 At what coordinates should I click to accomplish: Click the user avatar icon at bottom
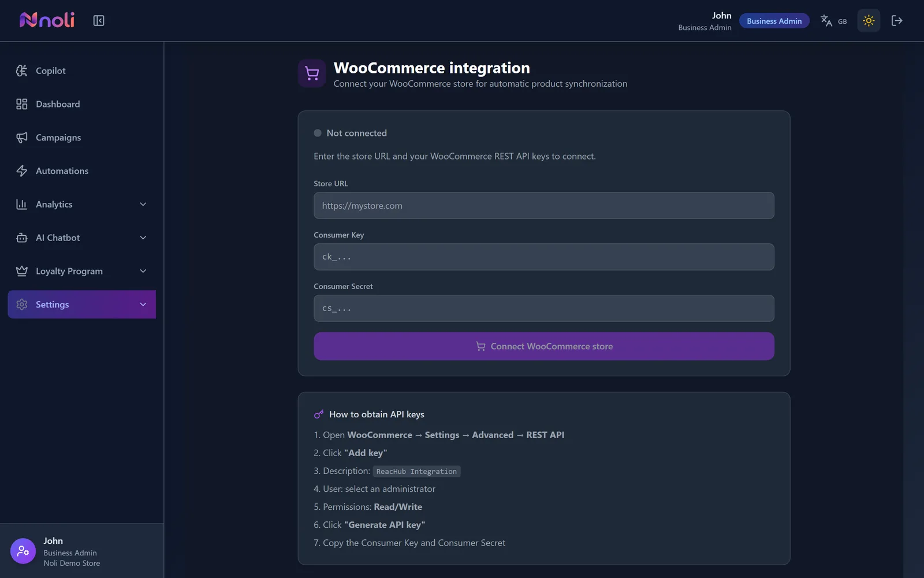[23, 551]
